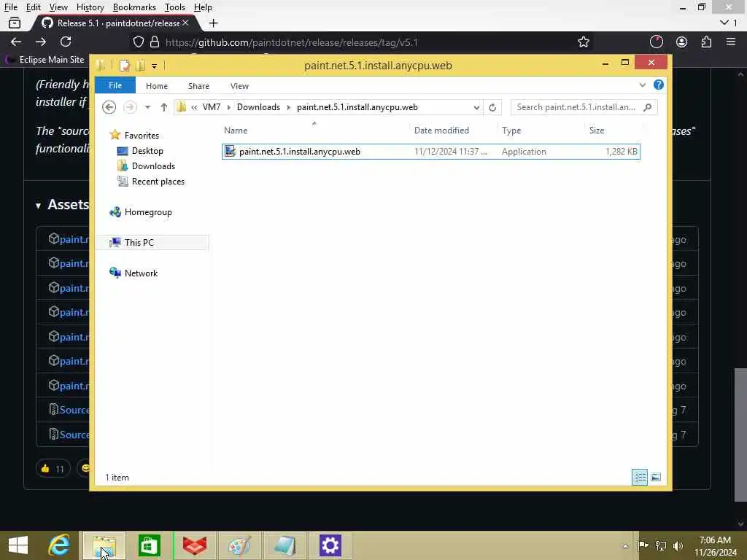Click the thumbs up 11 reaction

53,469
